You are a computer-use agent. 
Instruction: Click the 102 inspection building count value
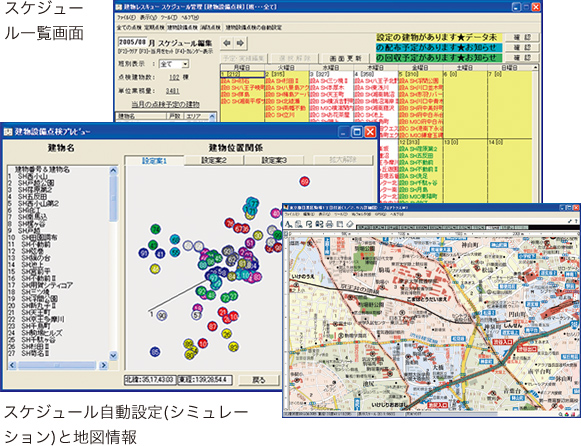click(174, 77)
